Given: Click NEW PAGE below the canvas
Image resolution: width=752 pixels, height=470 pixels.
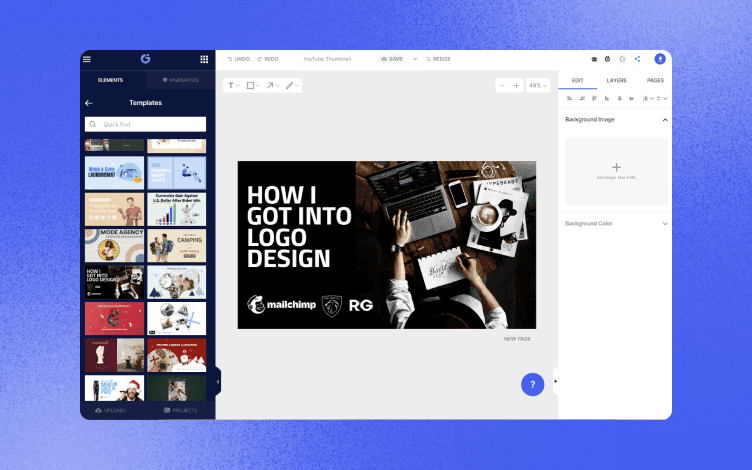Looking at the screenshot, I should tap(517, 339).
